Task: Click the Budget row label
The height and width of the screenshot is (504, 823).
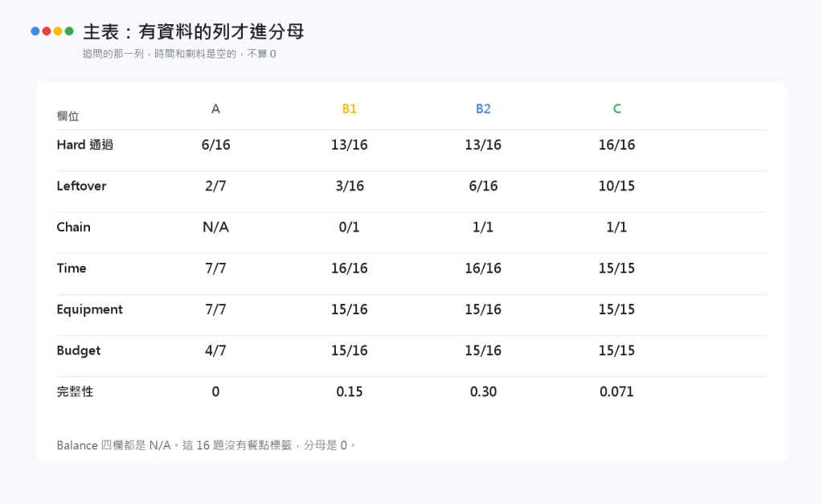Action: click(79, 350)
